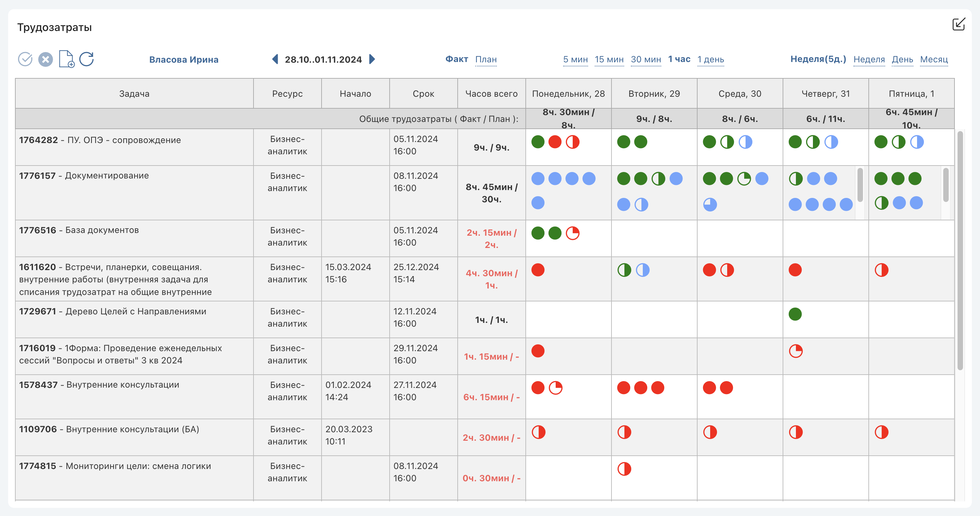Switch to Неделя period view
980x516 pixels.
pos(869,59)
